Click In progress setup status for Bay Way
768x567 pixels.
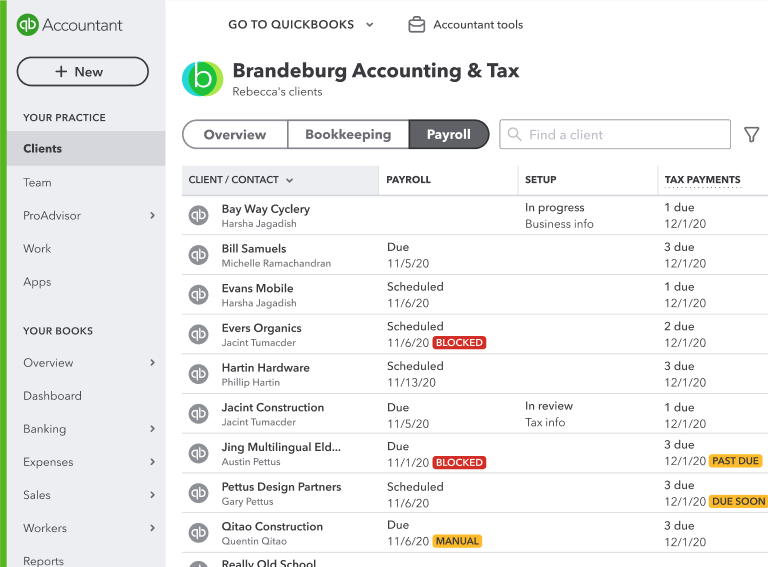554,208
